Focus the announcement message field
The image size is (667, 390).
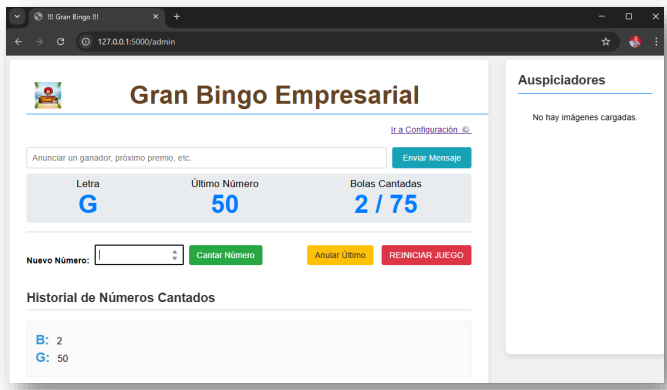pos(206,158)
